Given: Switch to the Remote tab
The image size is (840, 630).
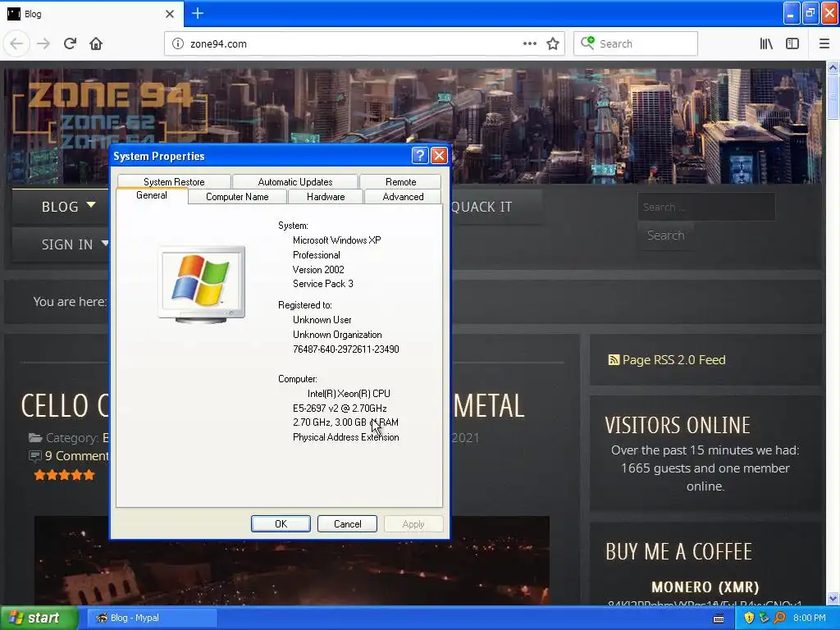Looking at the screenshot, I should click(400, 181).
